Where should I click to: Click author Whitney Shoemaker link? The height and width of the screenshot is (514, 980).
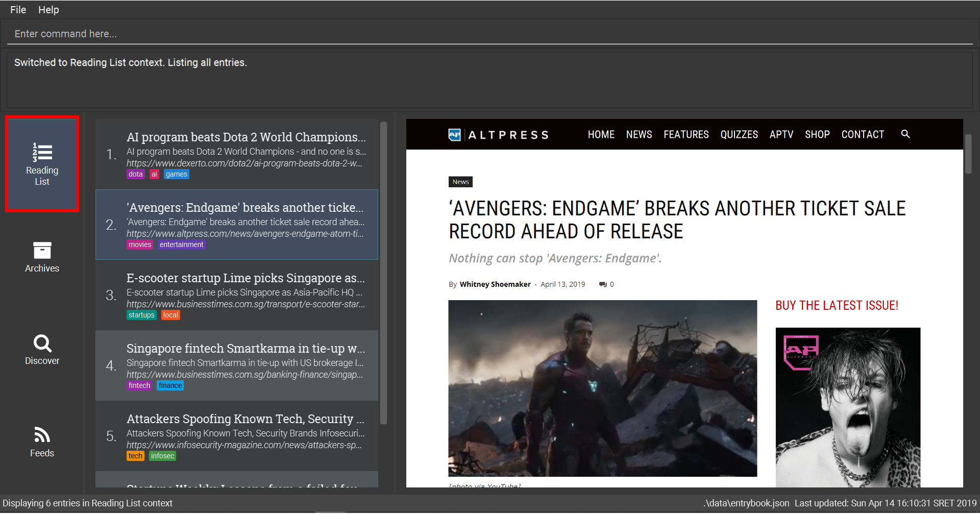[495, 284]
